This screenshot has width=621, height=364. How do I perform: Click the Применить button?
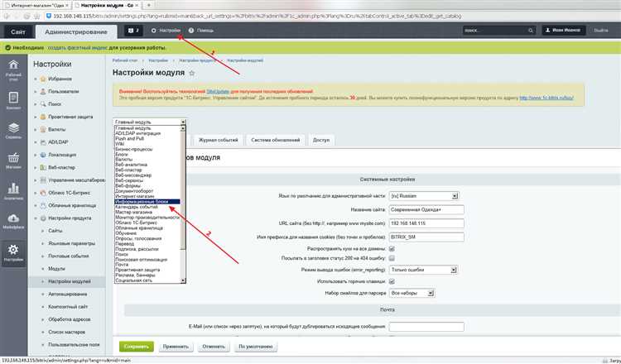coord(176,347)
